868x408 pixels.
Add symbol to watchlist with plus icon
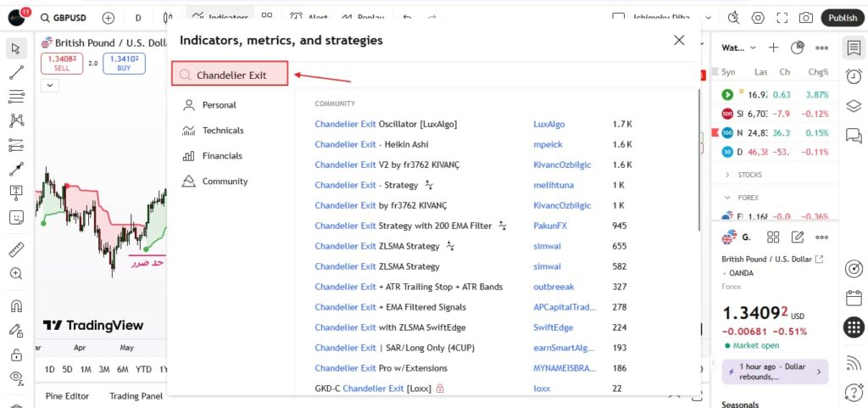(x=773, y=48)
